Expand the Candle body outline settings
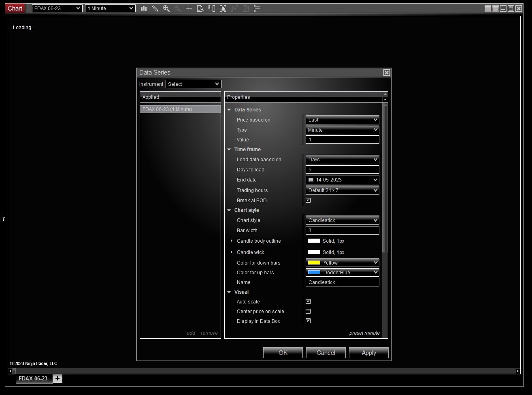Image resolution: width=532 pixels, height=395 pixels. point(232,241)
